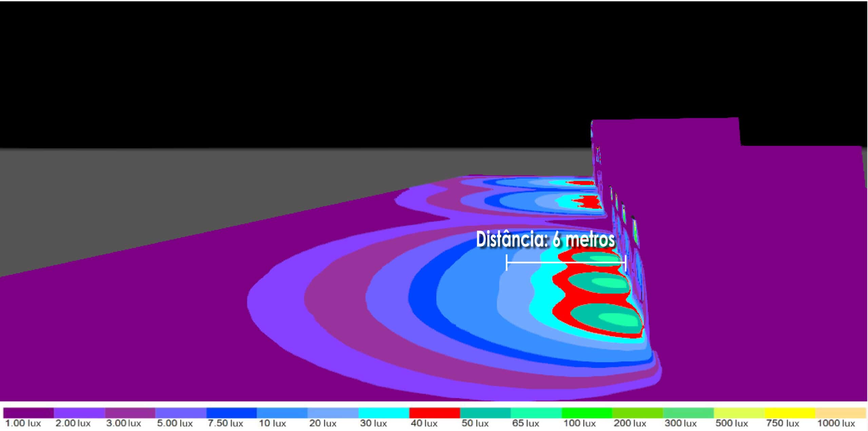
Task: Click the 65 lux mint legend swatch
Action: 536,413
